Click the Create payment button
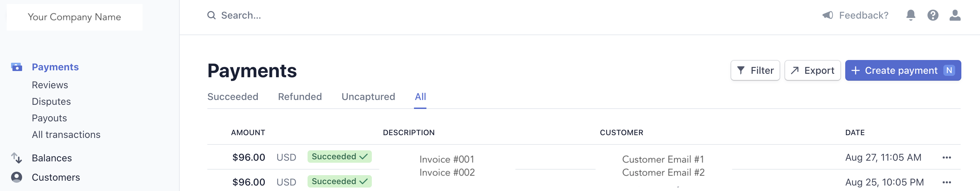 (902, 71)
